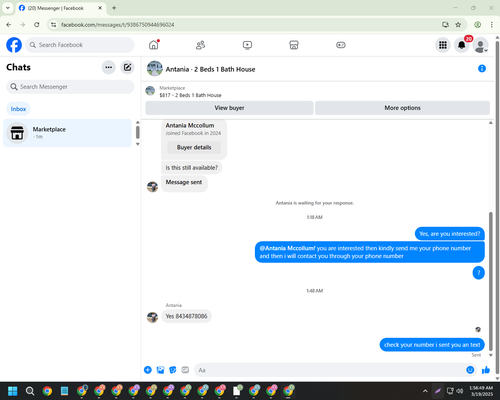500x400 pixels.
Task: Click the Search Messenger field
Action: coord(70,87)
